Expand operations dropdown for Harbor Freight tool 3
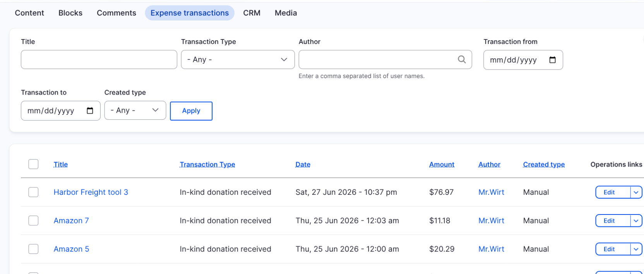Screen dimensions: 644x274 click(x=636, y=192)
